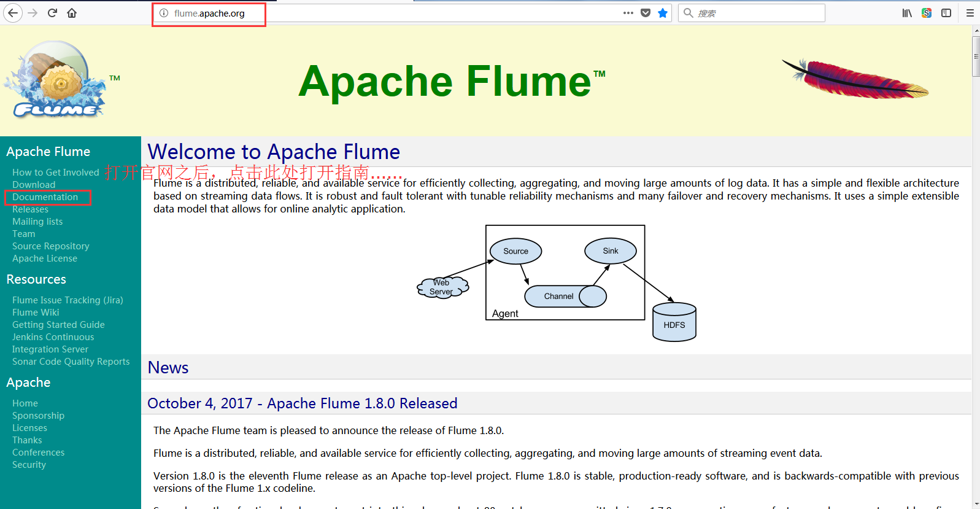Click the browser Back arrow button
The image size is (980, 509).
tap(13, 13)
